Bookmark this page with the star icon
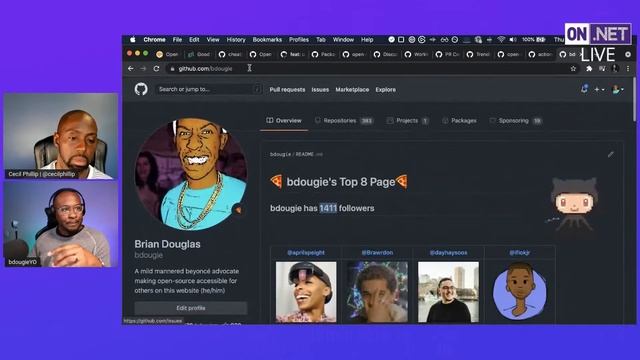This screenshot has height=360, width=640. pyautogui.click(x=573, y=69)
